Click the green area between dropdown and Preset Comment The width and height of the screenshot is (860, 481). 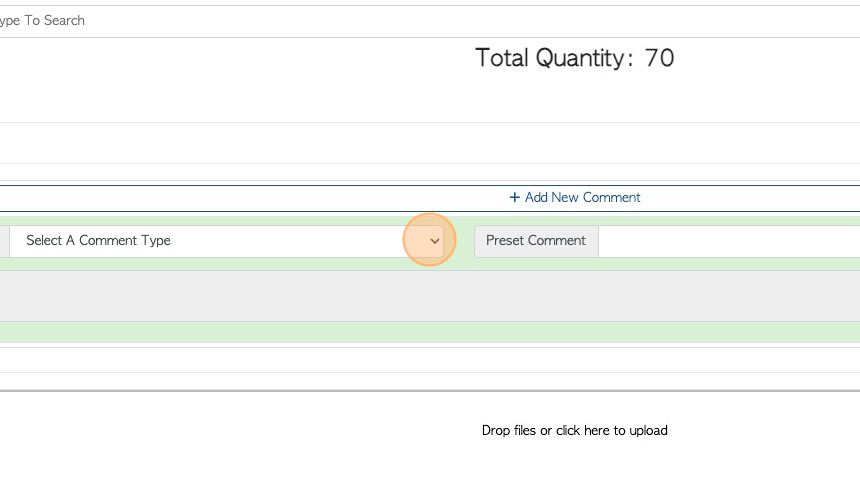tap(459, 241)
